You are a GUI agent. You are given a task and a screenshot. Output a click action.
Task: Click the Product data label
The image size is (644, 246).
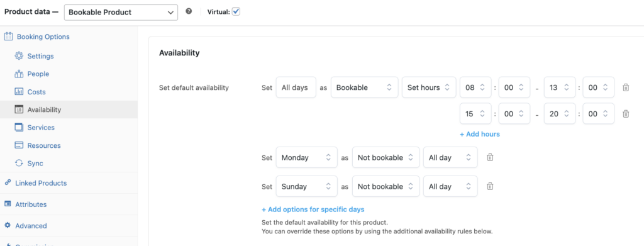(x=31, y=12)
